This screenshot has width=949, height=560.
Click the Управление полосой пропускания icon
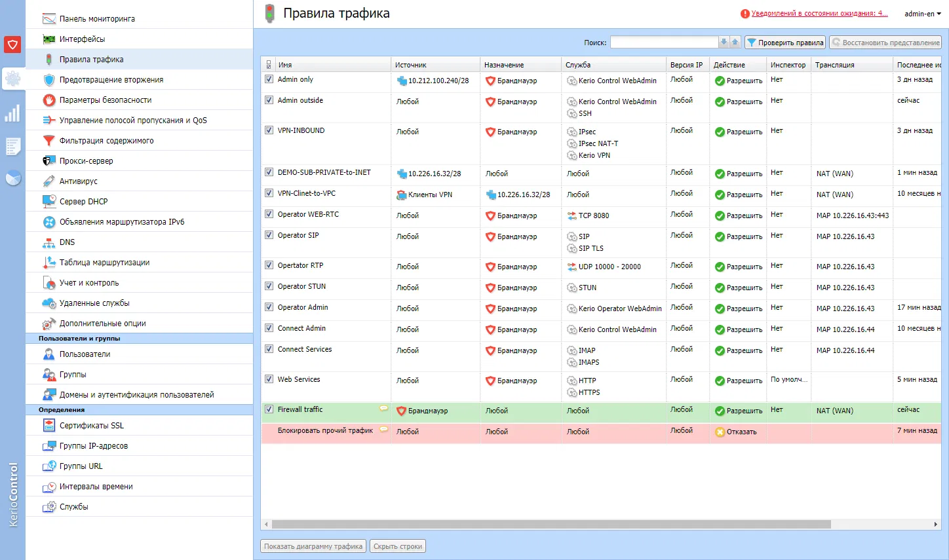[x=49, y=121]
